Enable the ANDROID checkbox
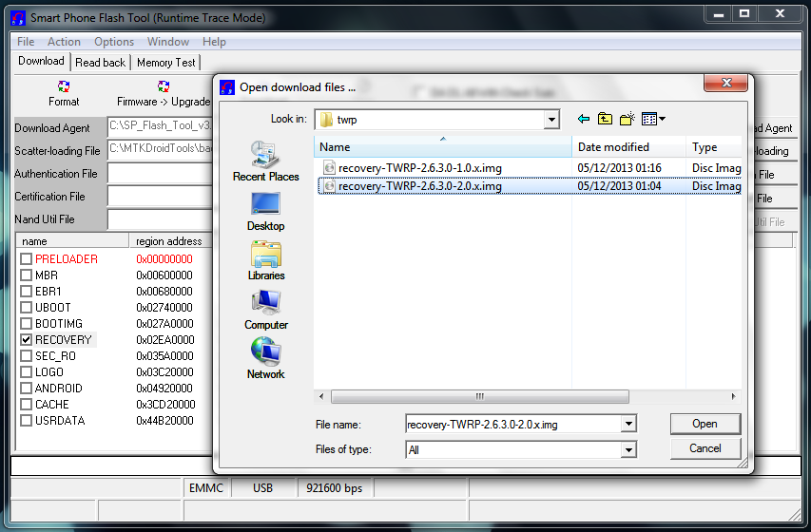 [x=26, y=388]
